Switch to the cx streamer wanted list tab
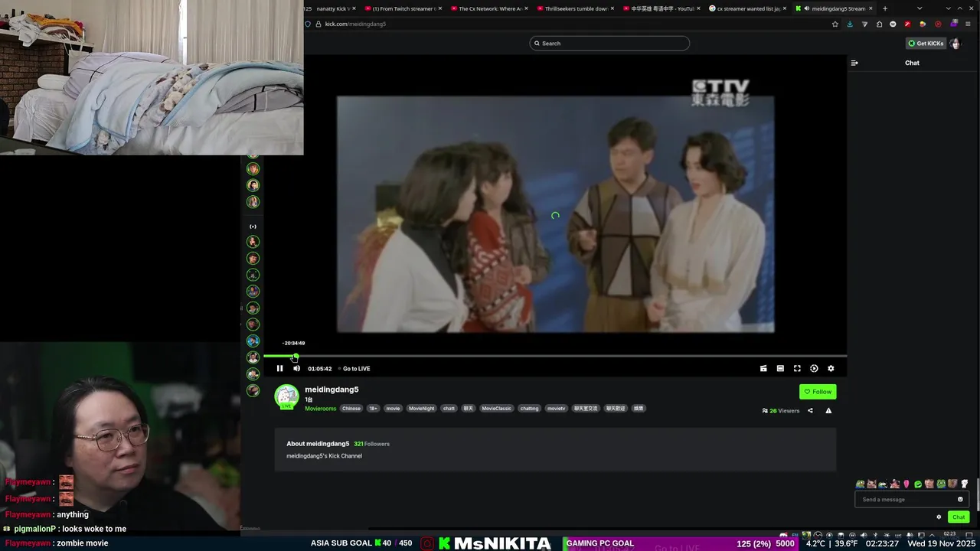Screen dimensions: 980x551 [749, 8]
